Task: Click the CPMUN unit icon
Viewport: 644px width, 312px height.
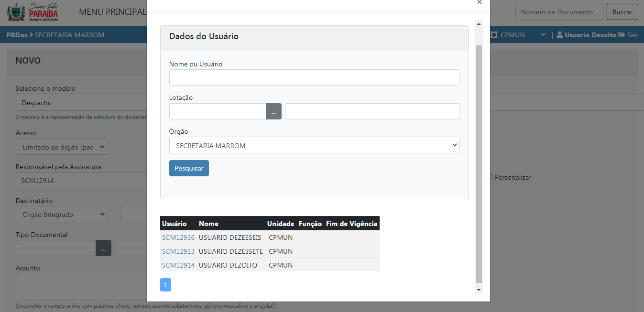Action: pyautogui.click(x=494, y=35)
